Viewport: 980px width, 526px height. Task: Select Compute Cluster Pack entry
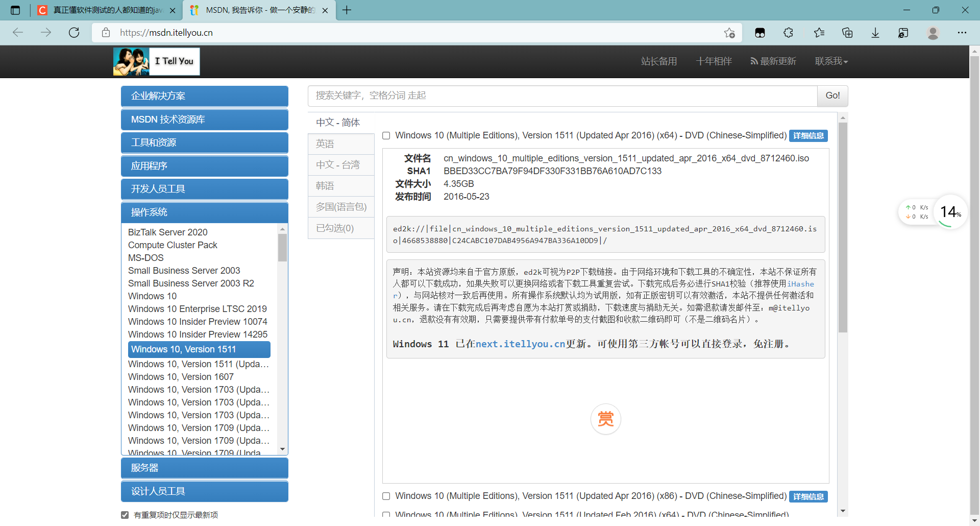click(x=173, y=245)
